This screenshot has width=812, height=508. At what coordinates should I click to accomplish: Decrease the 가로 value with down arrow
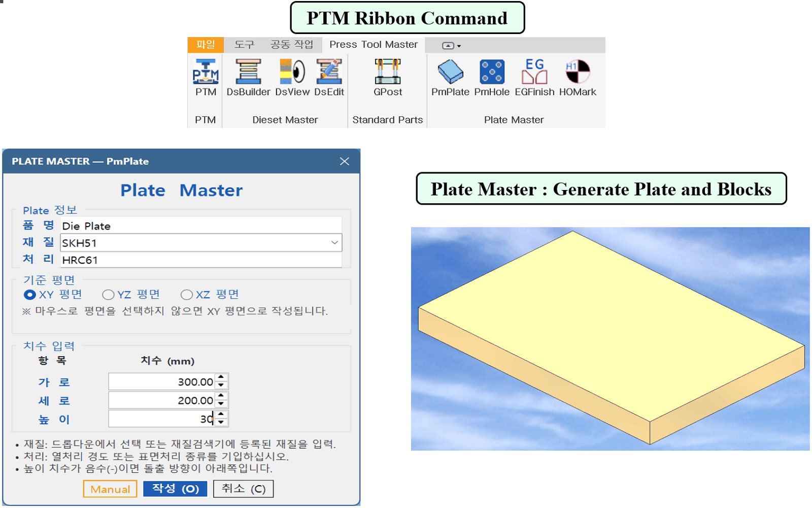tap(221, 385)
